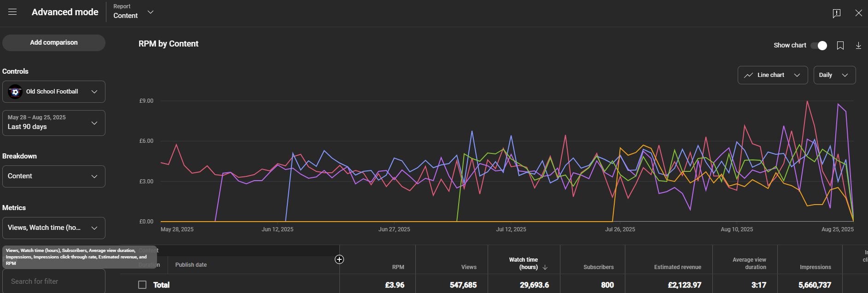Click the Jul 12, 2025 axis label
Viewport: 868px width, 293px height.
pyautogui.click(x=511, y=229)
